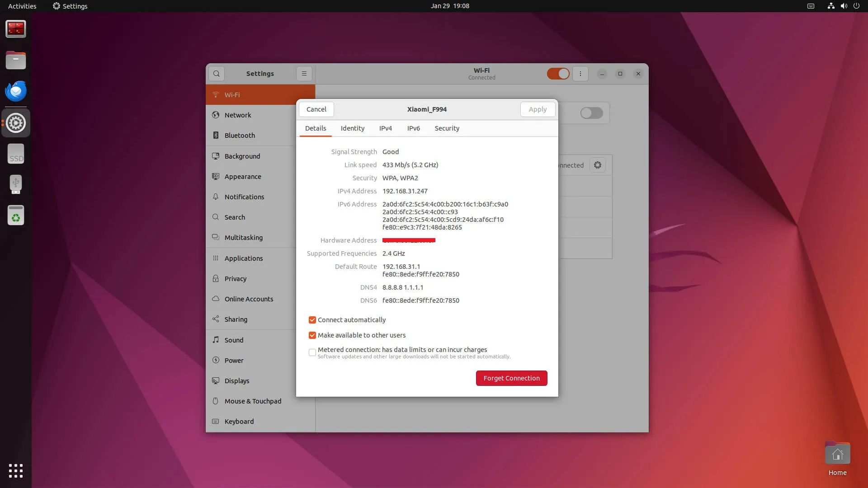This screenshot has height=488, width=868.
Task: Select Bluetooth in the settings sidebar
Action: [240, 136]
